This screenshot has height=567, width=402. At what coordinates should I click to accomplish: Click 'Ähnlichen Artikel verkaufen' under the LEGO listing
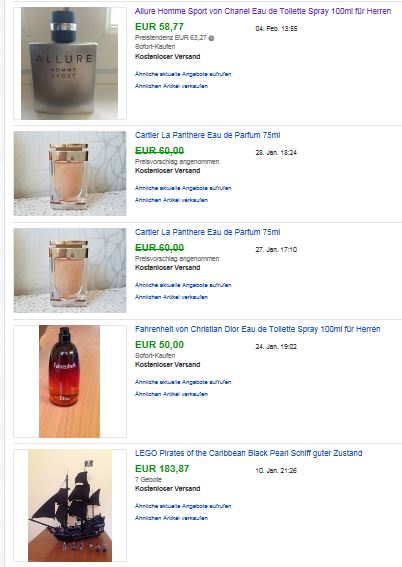pyautogui.click(x=171, y=518)
